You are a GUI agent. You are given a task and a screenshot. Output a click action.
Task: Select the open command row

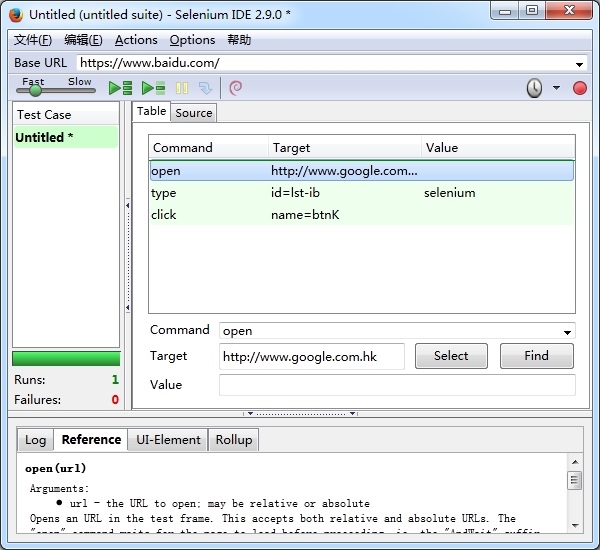362,171
